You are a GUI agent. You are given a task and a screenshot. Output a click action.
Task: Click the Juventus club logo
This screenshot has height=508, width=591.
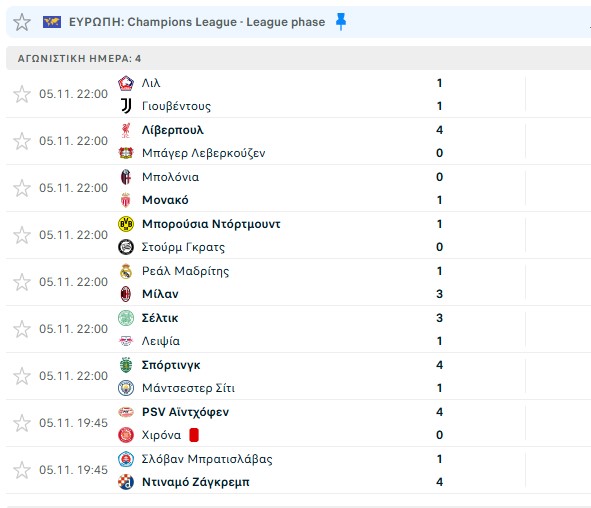(x=126, y=106)
